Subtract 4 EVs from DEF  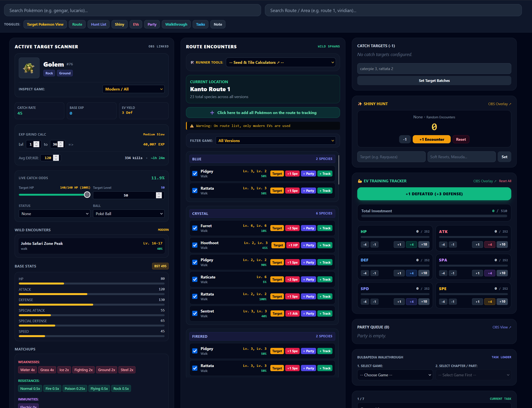click(x=365, y=273)
